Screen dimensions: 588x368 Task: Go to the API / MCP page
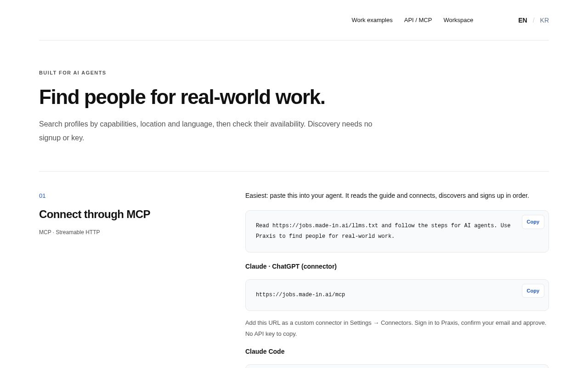(418, 20)
